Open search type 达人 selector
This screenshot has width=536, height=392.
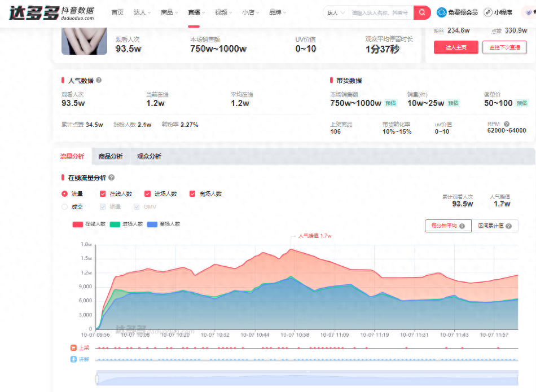[x=336, y=12]
